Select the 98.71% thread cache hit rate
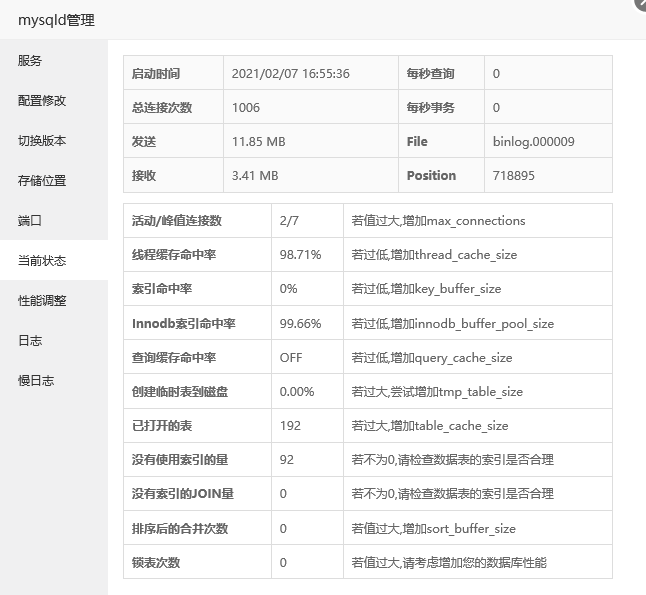This screenshot has width=646, height=595. (300, 255)
